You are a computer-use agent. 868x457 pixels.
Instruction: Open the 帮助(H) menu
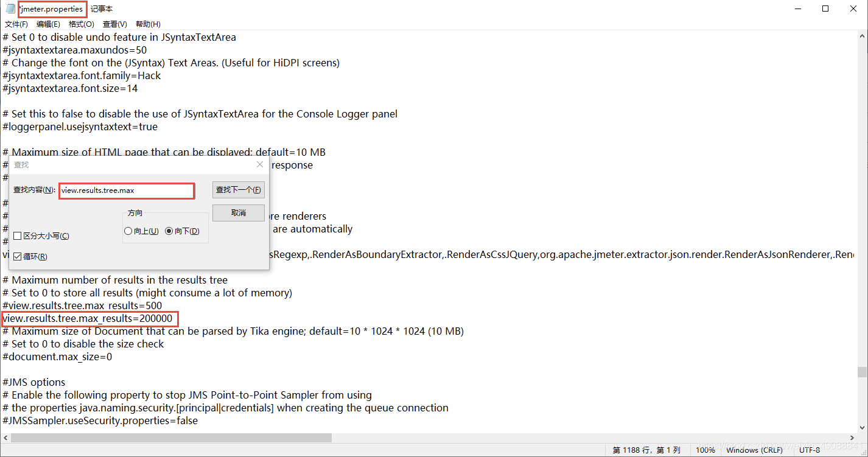click(x=148, y=24)
